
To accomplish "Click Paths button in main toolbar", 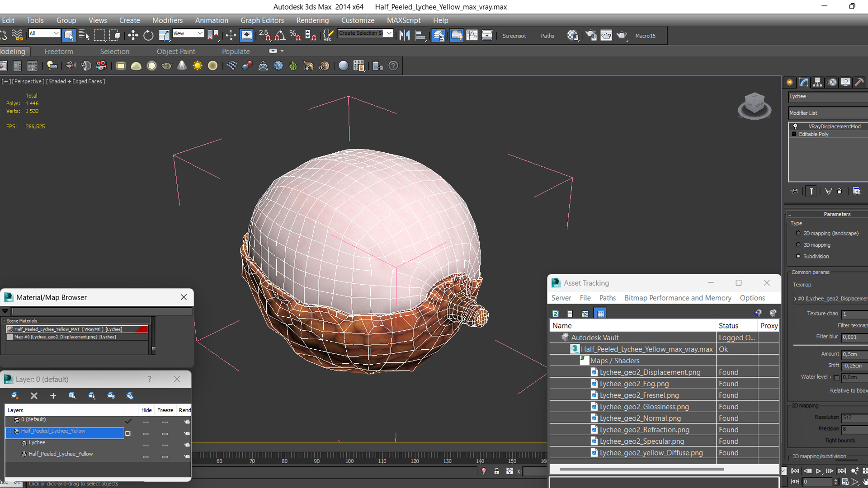I will (x=547, y=36).
